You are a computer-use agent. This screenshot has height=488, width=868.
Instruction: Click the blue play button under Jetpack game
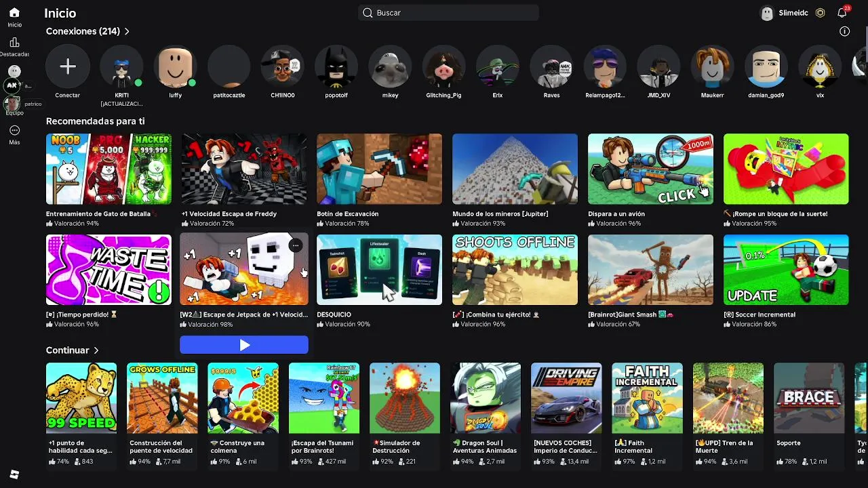(244, 345)
